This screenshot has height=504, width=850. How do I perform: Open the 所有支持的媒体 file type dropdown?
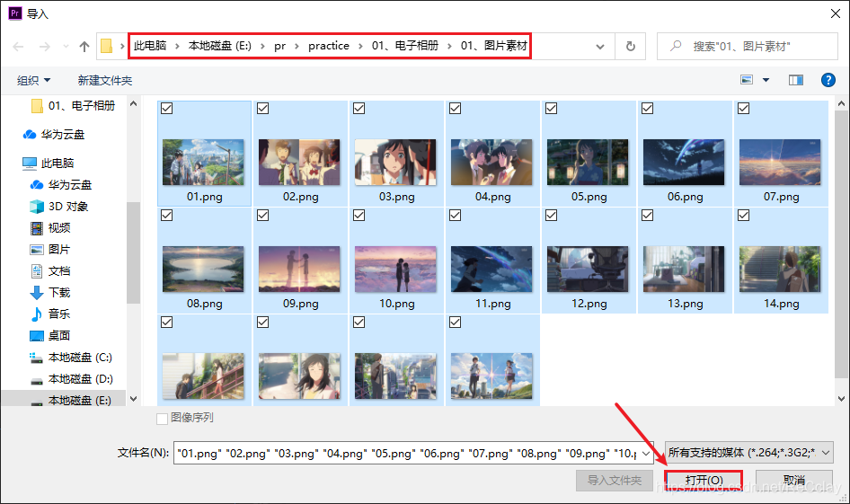click(749, 453)
